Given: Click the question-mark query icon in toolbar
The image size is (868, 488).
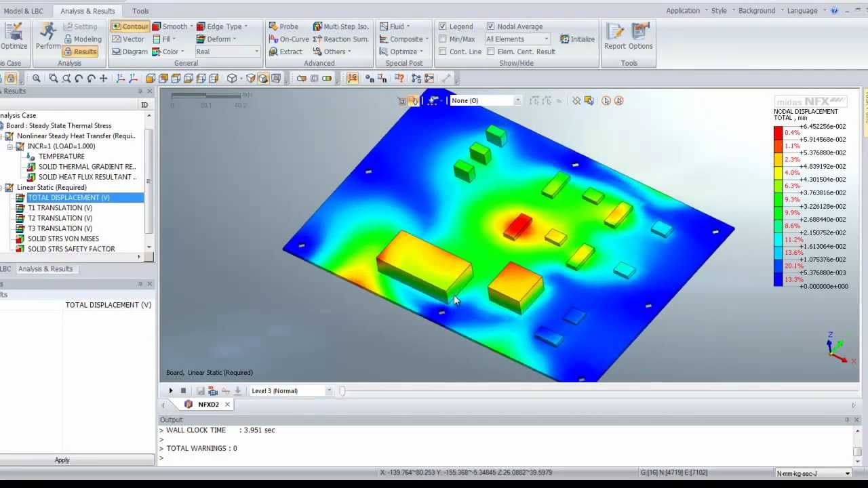Looking at the screenshot, I should click(x=399, y=79).
